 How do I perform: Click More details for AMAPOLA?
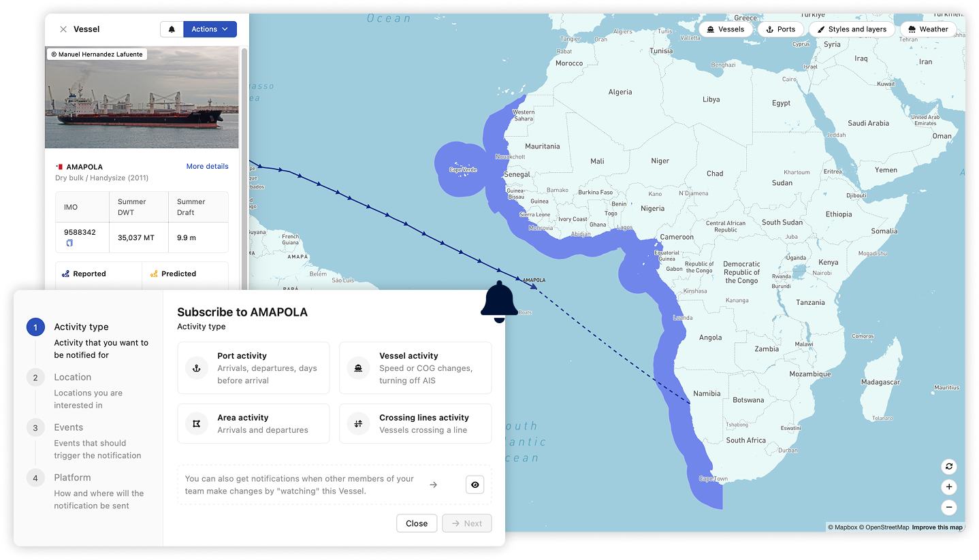pyautogui.click(x=208, y=166)
